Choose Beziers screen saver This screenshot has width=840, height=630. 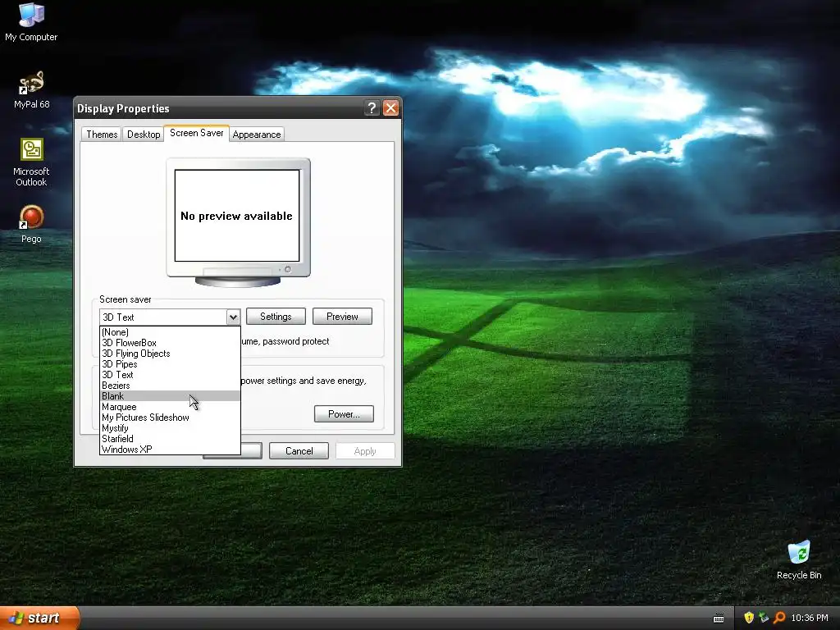(170, 386)
